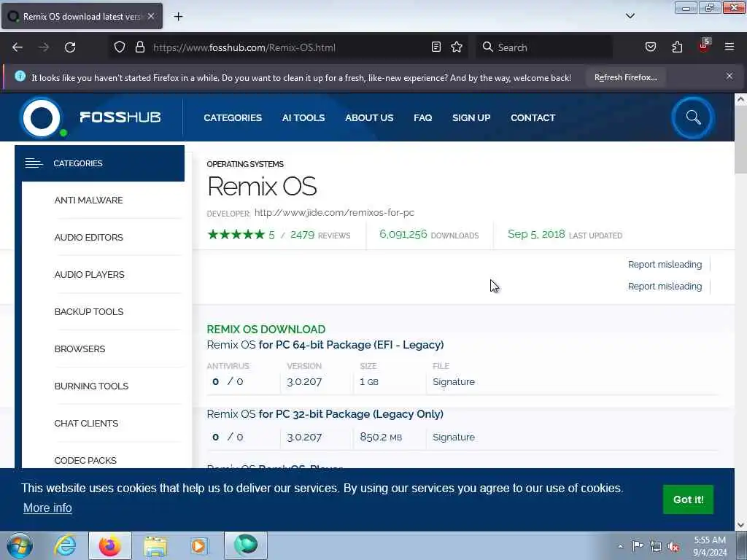Select AUDIO EDITORS category
747x560 pixels.
pos(88,237)
